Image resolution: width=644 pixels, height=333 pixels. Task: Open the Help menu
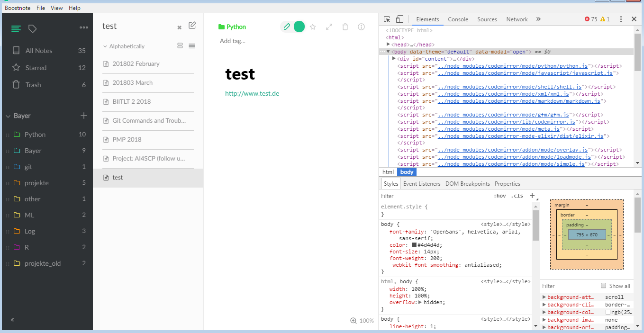[x=74, y=8]
